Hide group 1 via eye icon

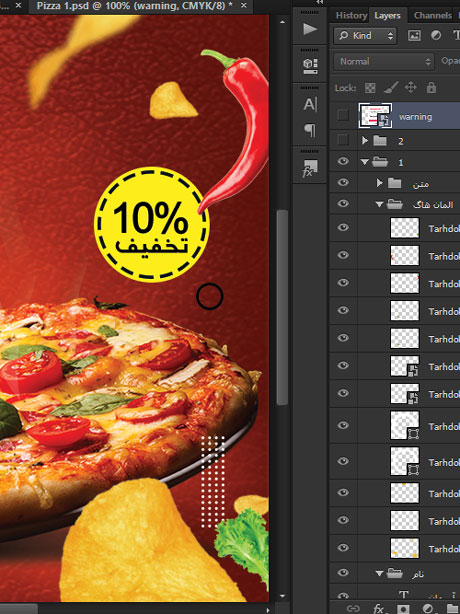tap(343, 161)
